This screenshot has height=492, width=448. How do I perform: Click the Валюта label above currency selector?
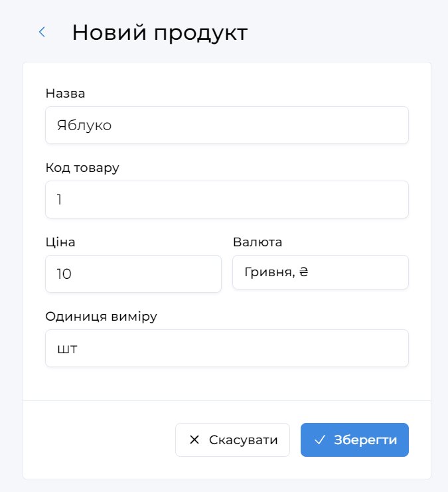pyautogui.click(x=258, y=242)
